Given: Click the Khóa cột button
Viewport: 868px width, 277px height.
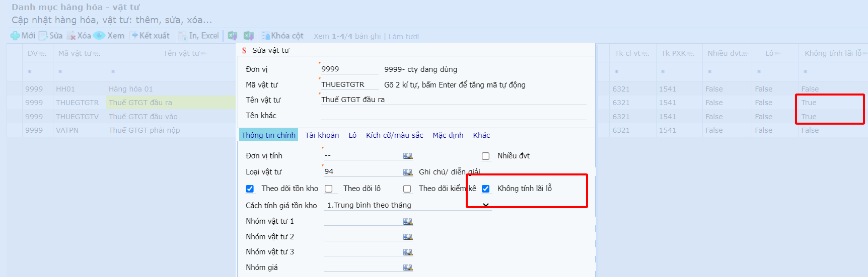Looking at the screenshot, I should 282,36.
